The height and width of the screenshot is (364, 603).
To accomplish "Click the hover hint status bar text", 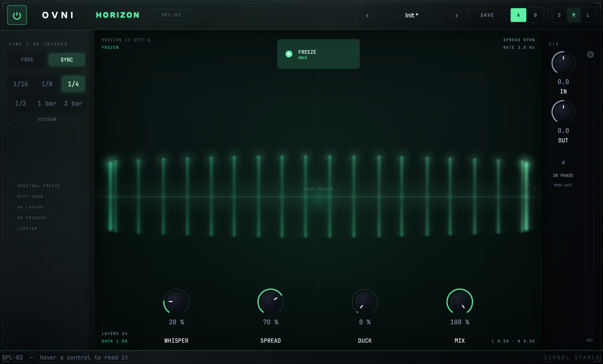I will tap(84, 358).
